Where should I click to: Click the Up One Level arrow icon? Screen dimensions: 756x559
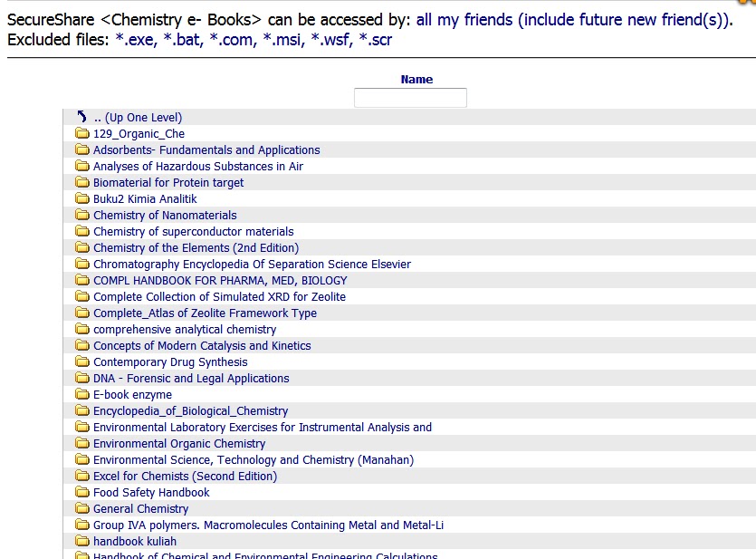[82, 117]
